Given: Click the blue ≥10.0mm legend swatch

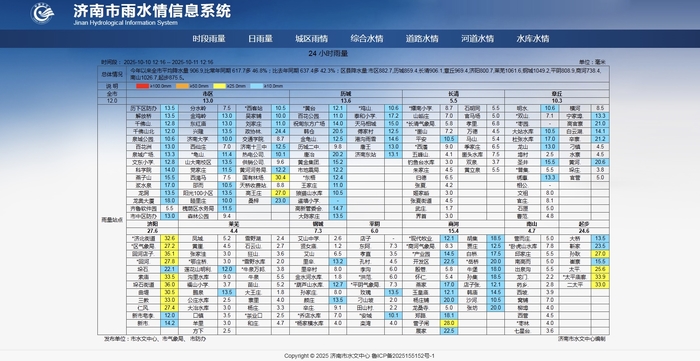Looking at the screenshot, I should pos(257,86).
